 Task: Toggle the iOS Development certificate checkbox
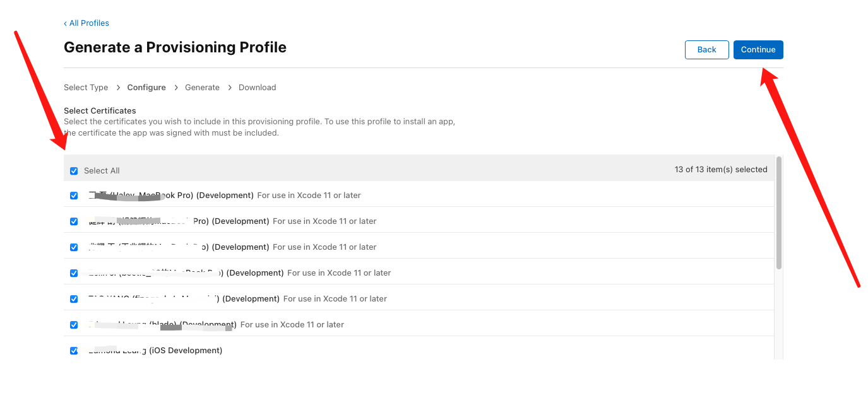[x=74, y=351]
